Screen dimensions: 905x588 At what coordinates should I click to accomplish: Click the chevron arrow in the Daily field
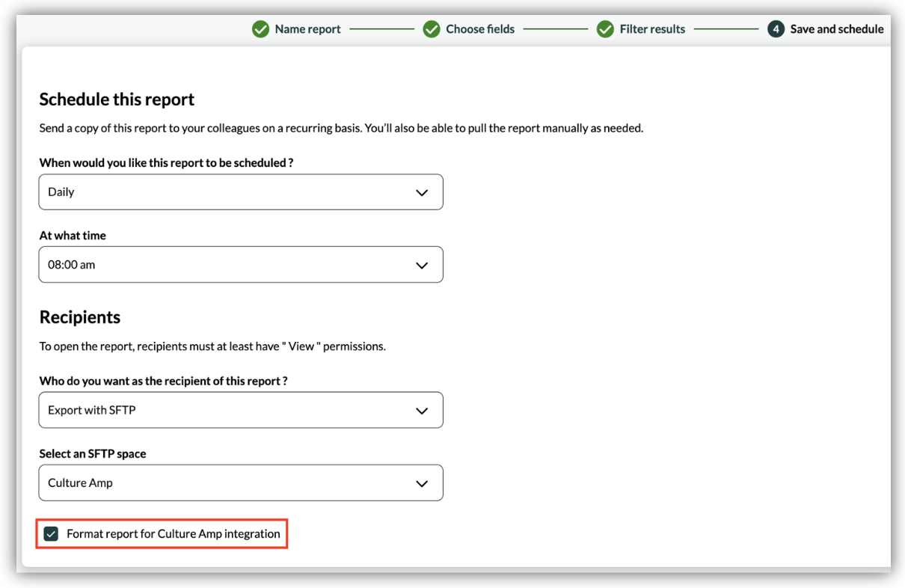click(422, 192)
